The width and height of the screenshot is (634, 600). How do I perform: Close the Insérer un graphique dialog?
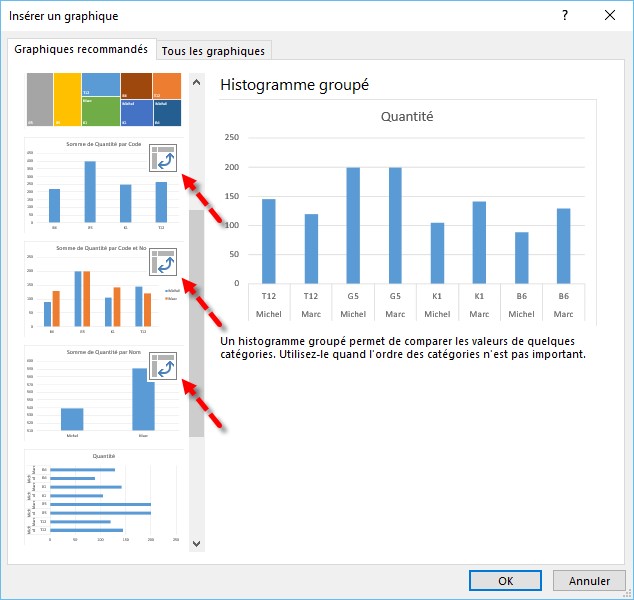(x=610, y=15)
